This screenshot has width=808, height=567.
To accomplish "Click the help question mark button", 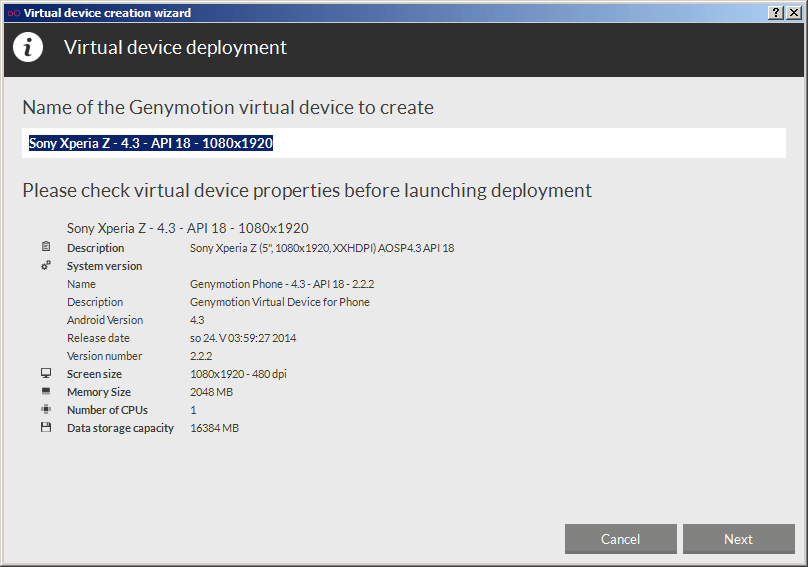I will [776, 13].
